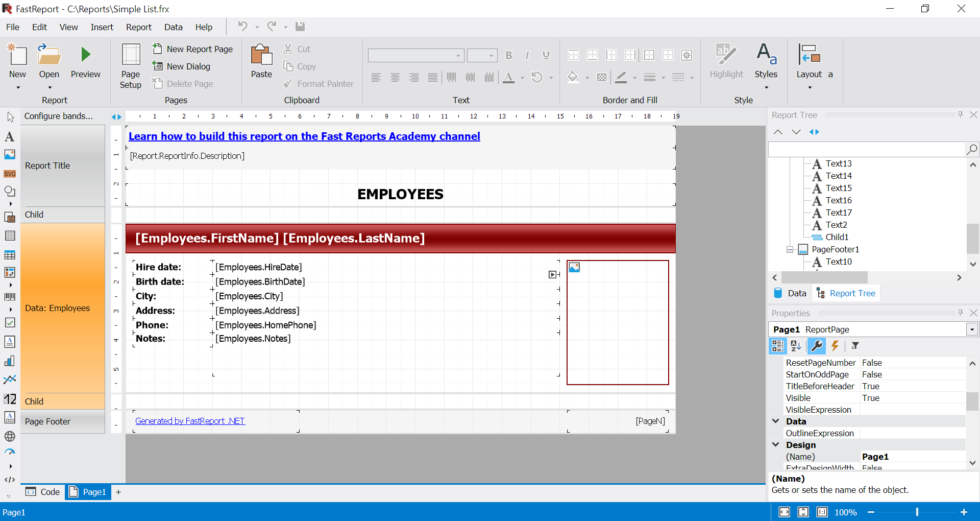Image resolution: width=980 pixels, height=521 pixels.
Task: Click the Events lightning bolt icon in Properties
Action: [x=835, y=346]
